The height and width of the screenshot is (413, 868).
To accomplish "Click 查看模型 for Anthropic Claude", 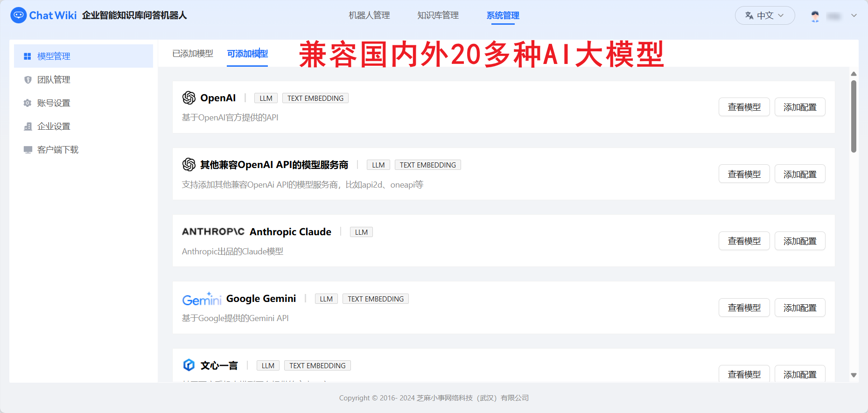I will point(744,241).
